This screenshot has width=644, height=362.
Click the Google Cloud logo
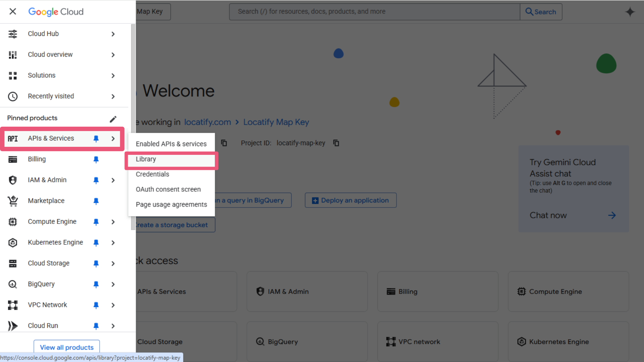click(x=56, y=12)
